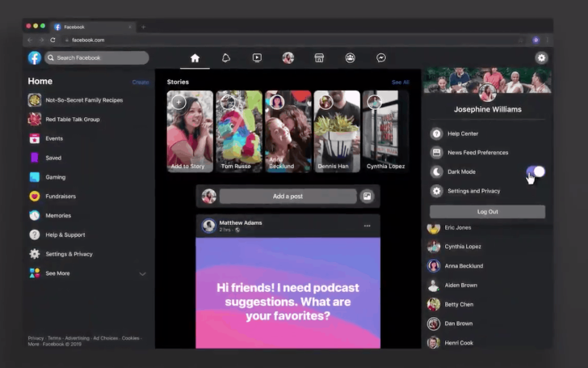The height and width of the screenshot is (368, 588).
Task: Open the browser three-dot menu
Action: 548,40
